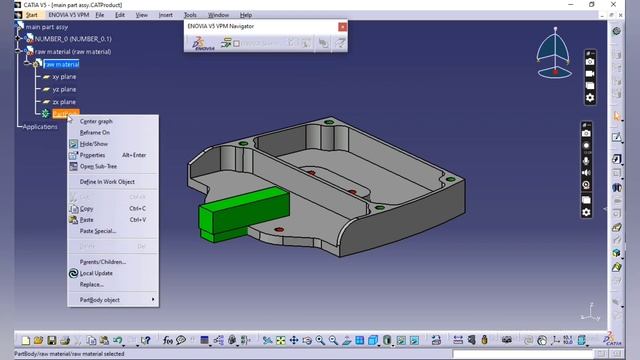Viewport: 640px width, 360px height.
Task: Click the Shading view mode icon
Action: (387, 340)
